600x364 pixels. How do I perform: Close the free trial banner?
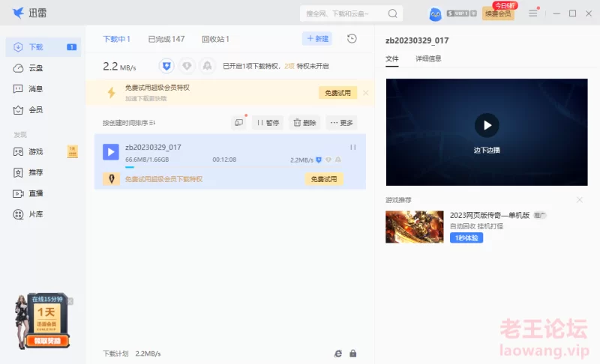click(366, 93)
